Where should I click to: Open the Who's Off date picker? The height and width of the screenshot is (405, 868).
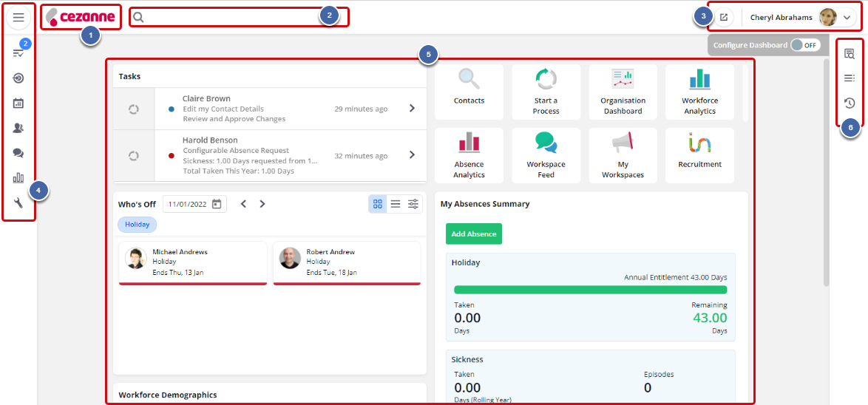[x=217, y=204]
